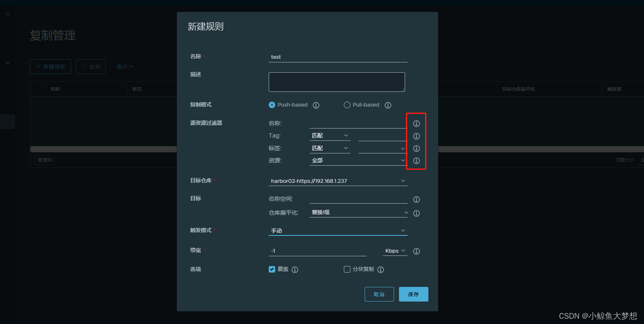Click info icon next to Pull-based
Screen dimensions: 644x324
[388, 105]
